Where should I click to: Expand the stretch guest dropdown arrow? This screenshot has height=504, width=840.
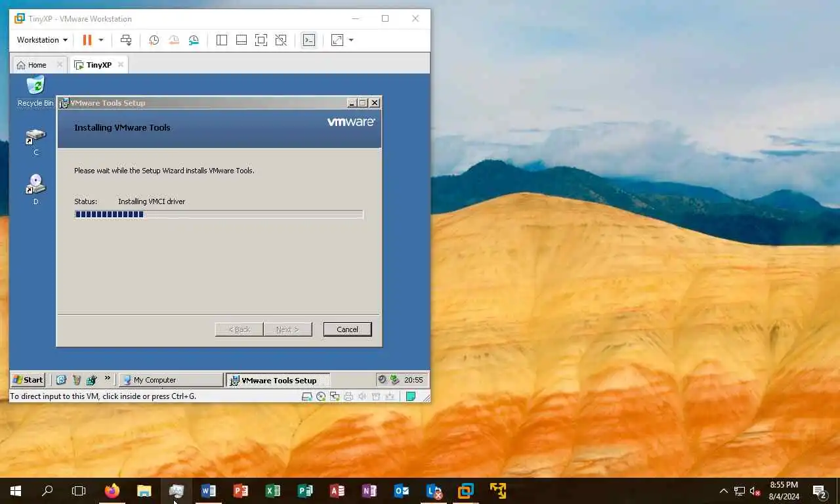pos(351,40)
